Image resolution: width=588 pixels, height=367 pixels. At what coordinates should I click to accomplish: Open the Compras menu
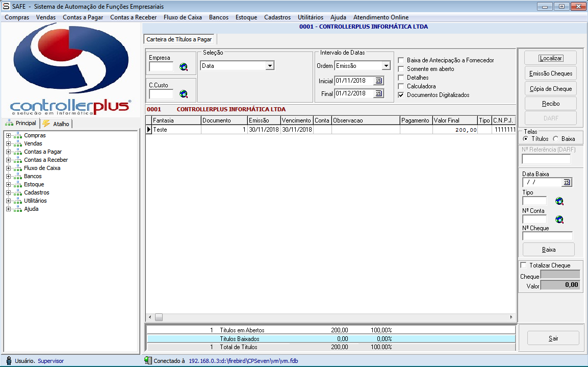[17, 17]
